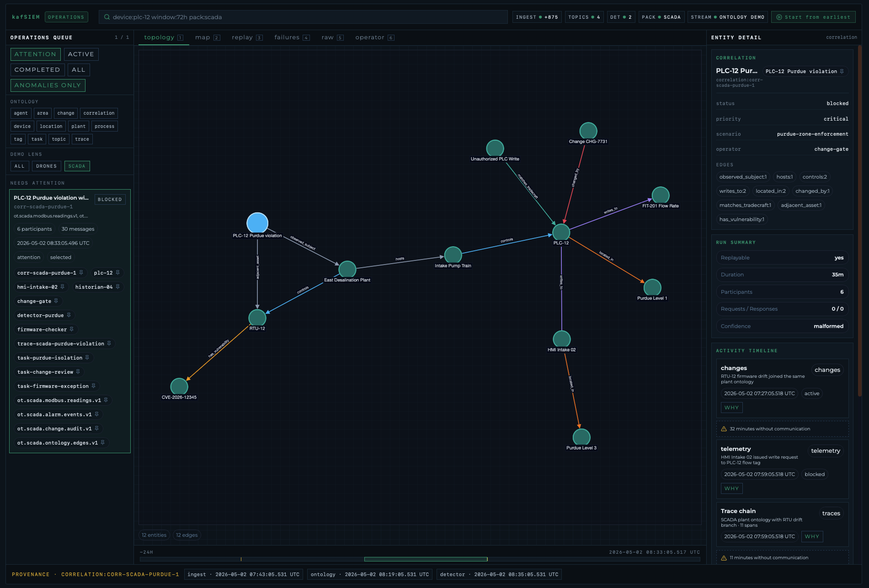
Task: Select the PLC-12 device node in graph
Action: coord(561,233)
